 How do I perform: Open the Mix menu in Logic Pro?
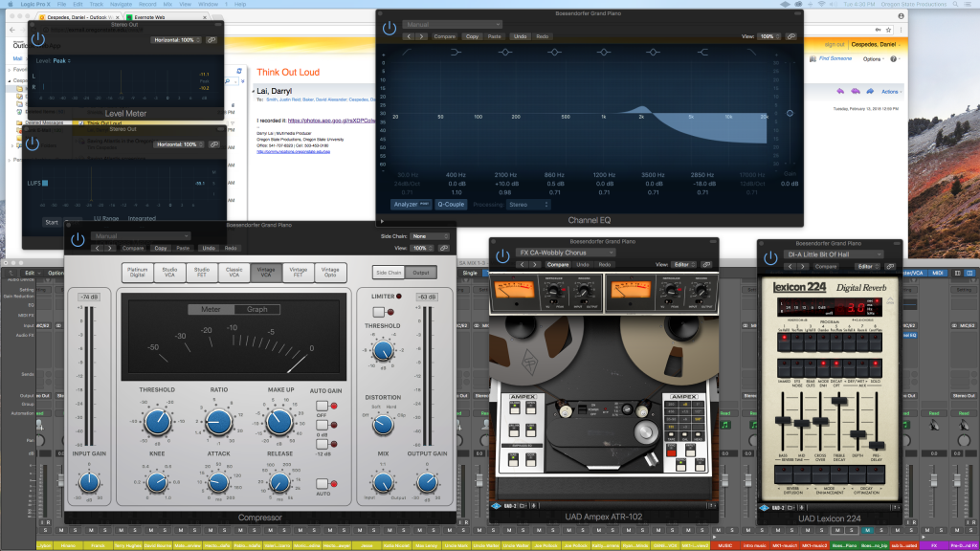[167, 4]
